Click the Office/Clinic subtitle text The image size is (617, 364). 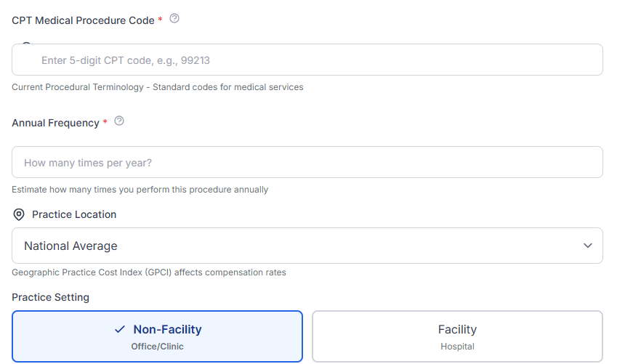pos(157,347)
